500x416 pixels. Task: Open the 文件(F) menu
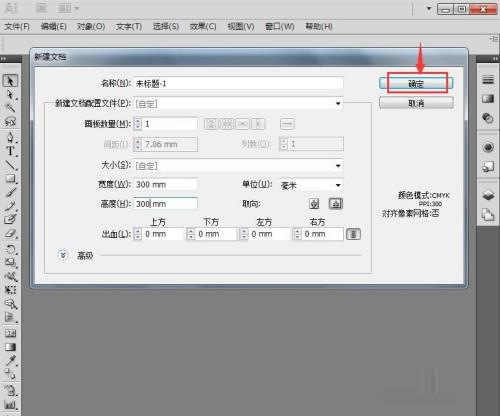(17, 27)
